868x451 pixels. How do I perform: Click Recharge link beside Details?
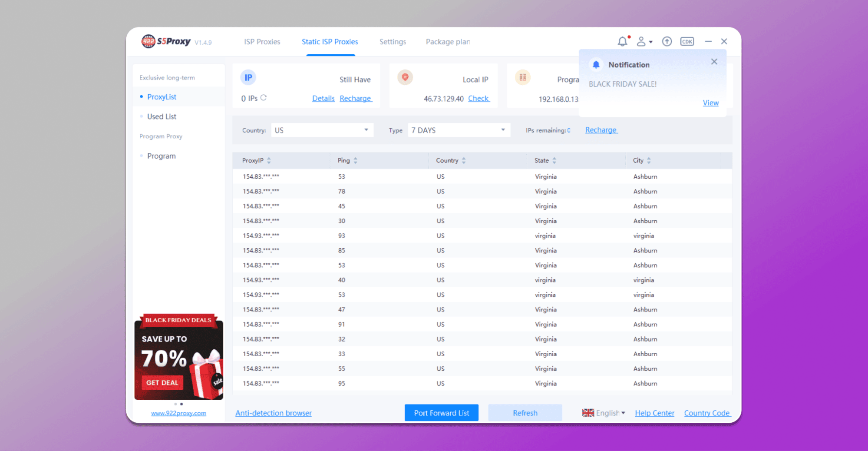point(356,98)
